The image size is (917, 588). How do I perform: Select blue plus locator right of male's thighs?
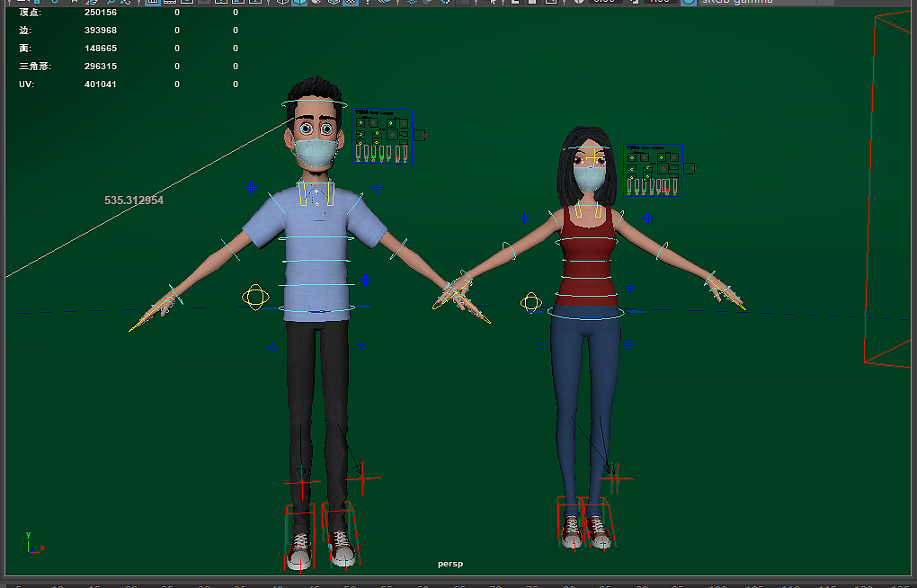(361, 345)
